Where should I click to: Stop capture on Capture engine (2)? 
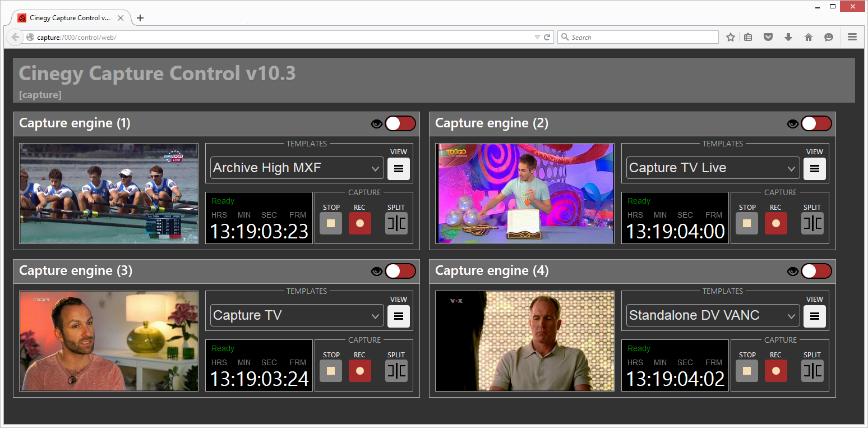coord(747,223)
